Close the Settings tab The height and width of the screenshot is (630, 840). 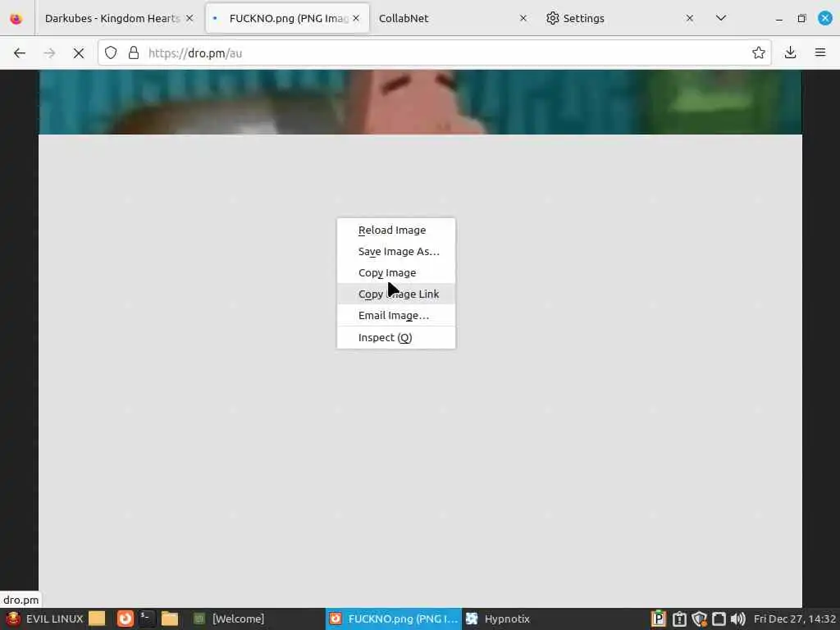(690, 18)
